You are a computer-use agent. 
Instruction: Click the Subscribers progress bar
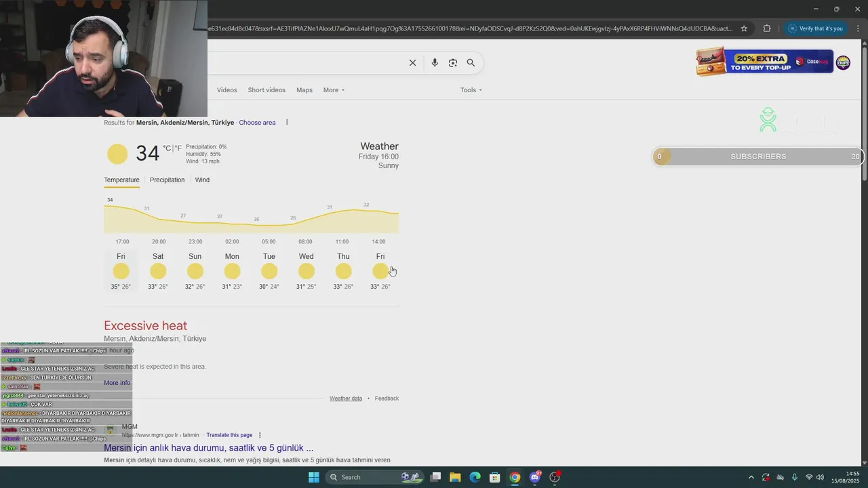pos(758,157)
